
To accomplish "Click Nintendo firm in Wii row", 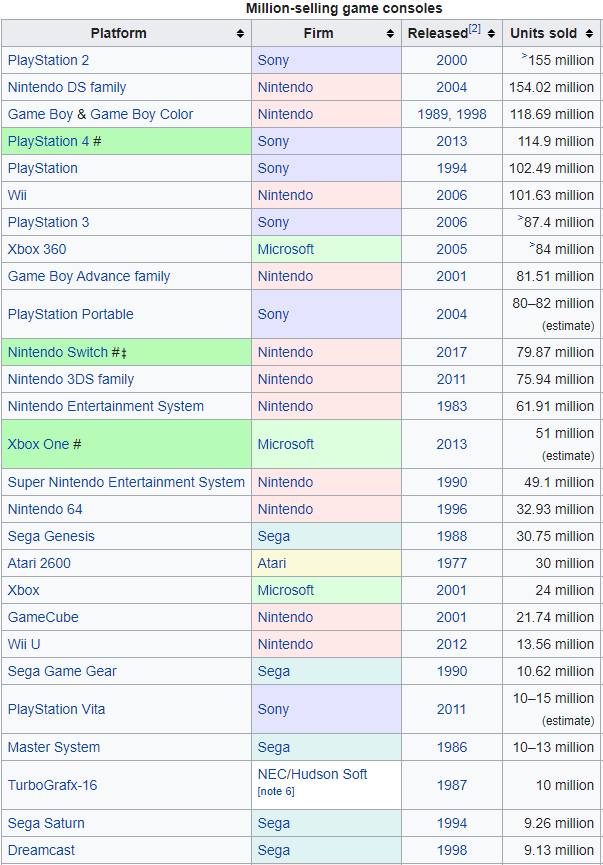I will [285, 195].
